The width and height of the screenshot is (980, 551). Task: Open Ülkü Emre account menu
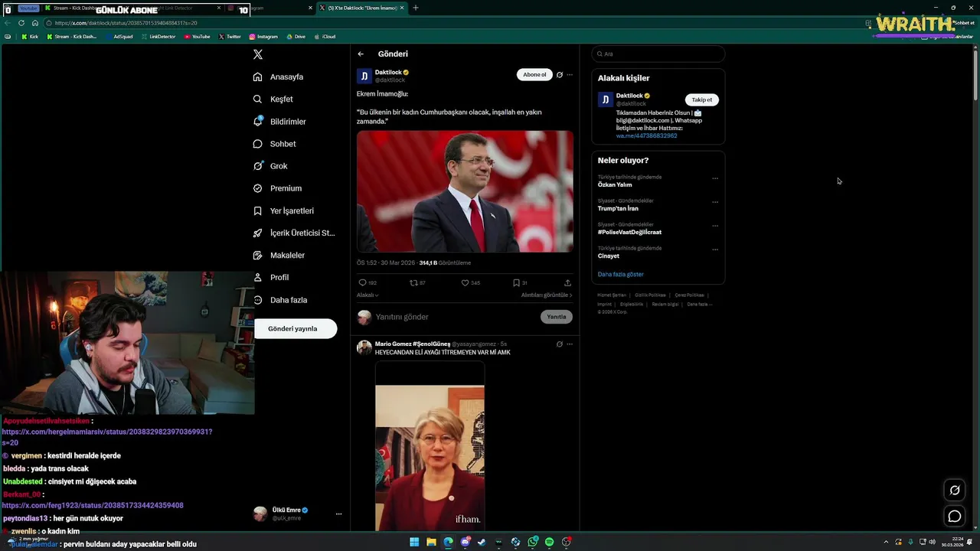coord(298,514)
